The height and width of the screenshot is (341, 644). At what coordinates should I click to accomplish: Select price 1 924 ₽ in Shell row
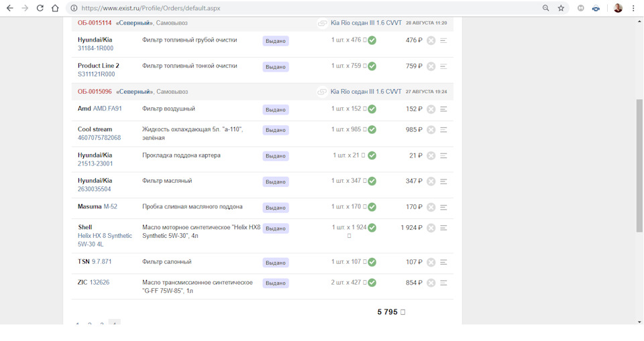[x=411, y=228]
